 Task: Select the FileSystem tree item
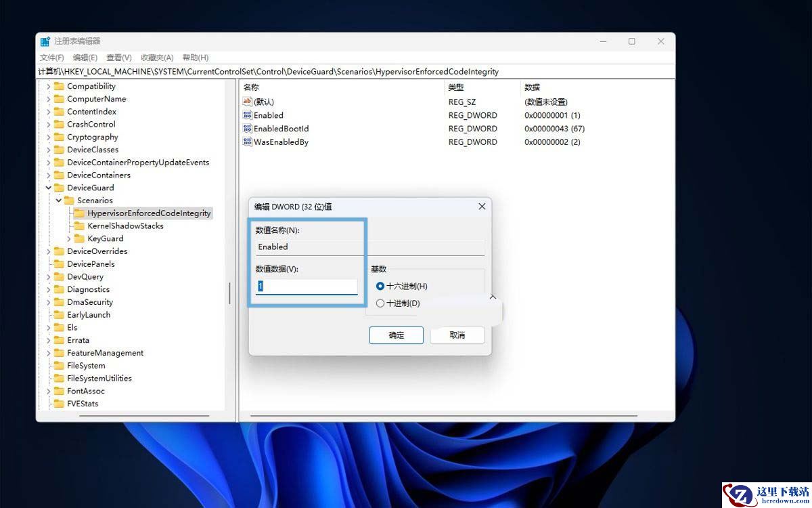(x=86, y=366)
